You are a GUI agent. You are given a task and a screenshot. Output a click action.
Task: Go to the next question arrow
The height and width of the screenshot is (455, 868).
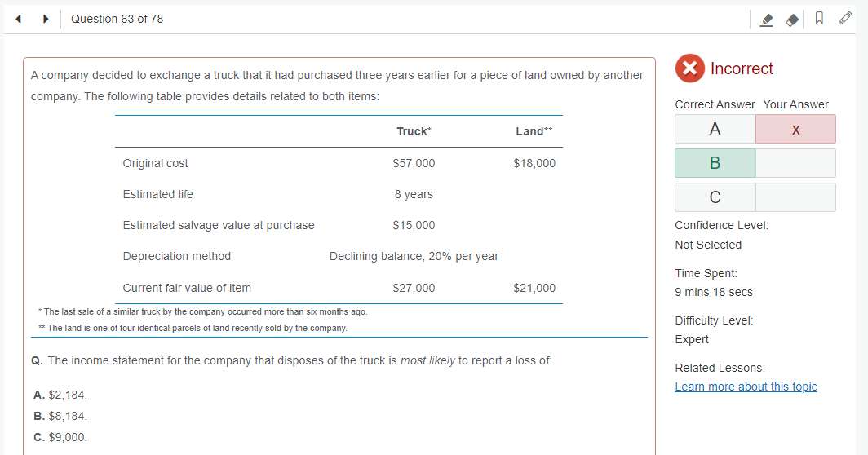tap(46, 19)
